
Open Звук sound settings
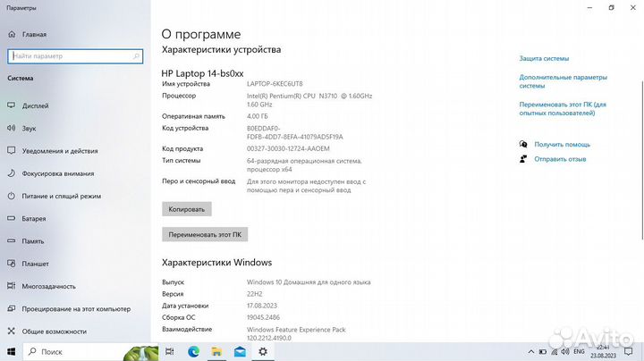coord(21,129)
